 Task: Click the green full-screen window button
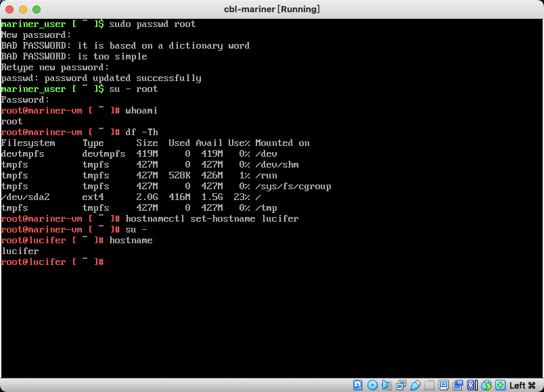(37, 9)
